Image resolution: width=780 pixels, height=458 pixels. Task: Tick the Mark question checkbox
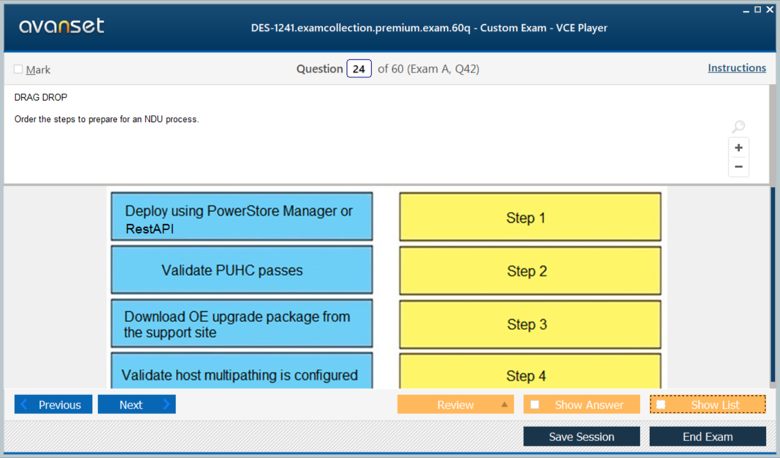pyautogui.click(x=18, y=69)
